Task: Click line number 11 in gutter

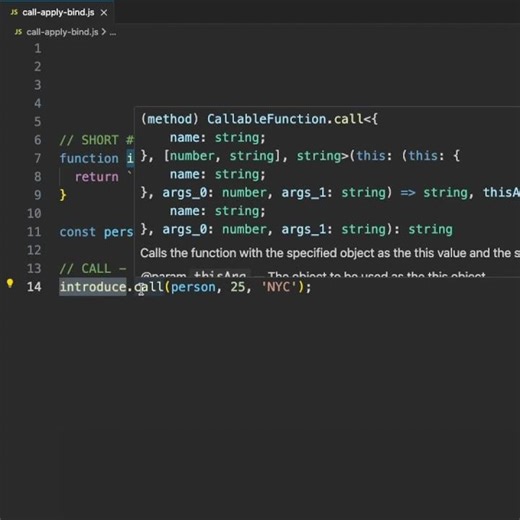Action: click(34, 232)
